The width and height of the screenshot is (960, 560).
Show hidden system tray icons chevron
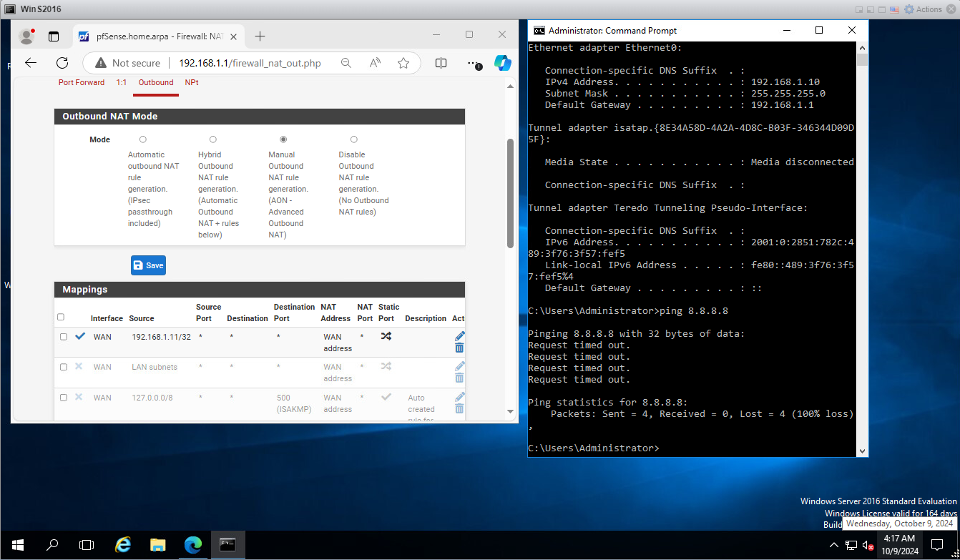[x=833, y=545]
